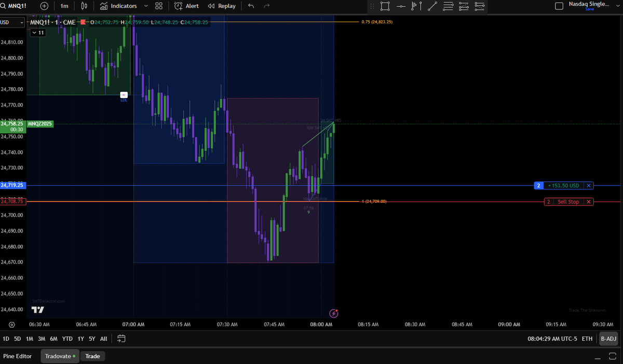
Task: Click the layout setup square icon
Action: coord(559,6)
